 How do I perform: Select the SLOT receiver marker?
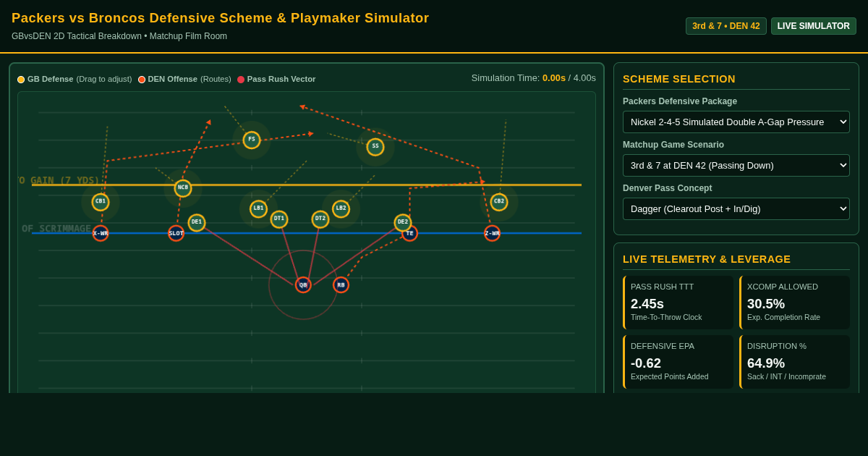(176, 234)
